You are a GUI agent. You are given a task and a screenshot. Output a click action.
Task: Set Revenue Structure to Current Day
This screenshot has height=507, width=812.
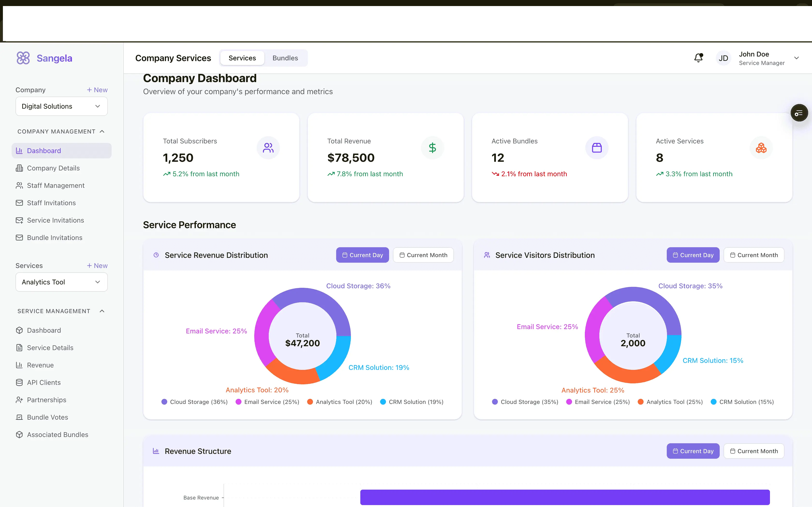(693, 451)
